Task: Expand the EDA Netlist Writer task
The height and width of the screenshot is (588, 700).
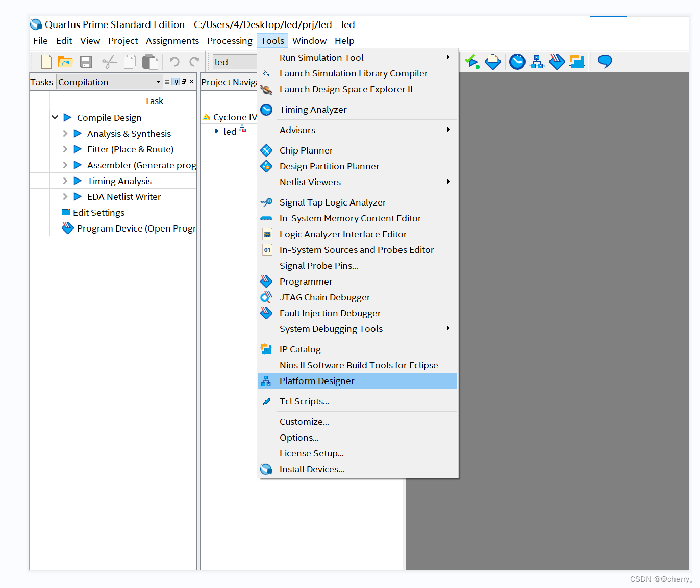Action: click(65, 197)
